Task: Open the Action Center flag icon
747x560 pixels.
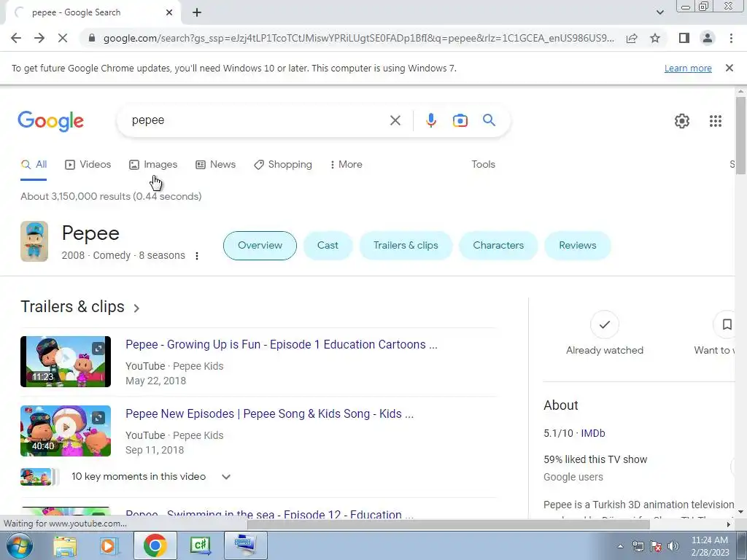Action: pyautogui.click(x=656, y=547)
